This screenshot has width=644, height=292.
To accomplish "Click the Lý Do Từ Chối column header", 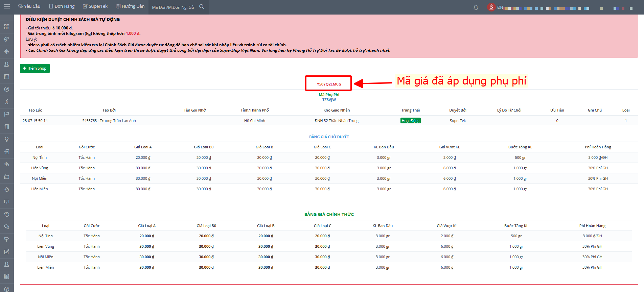I will click(509, 110).
